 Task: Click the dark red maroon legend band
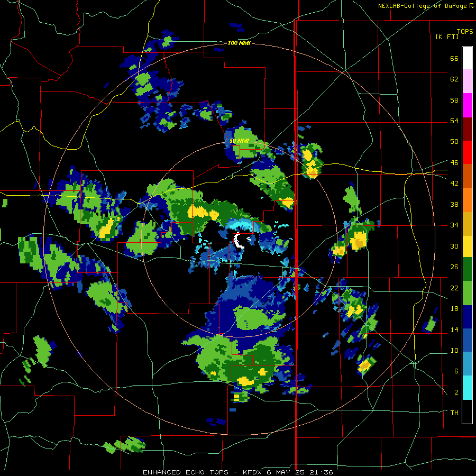[x=467, y=129]
